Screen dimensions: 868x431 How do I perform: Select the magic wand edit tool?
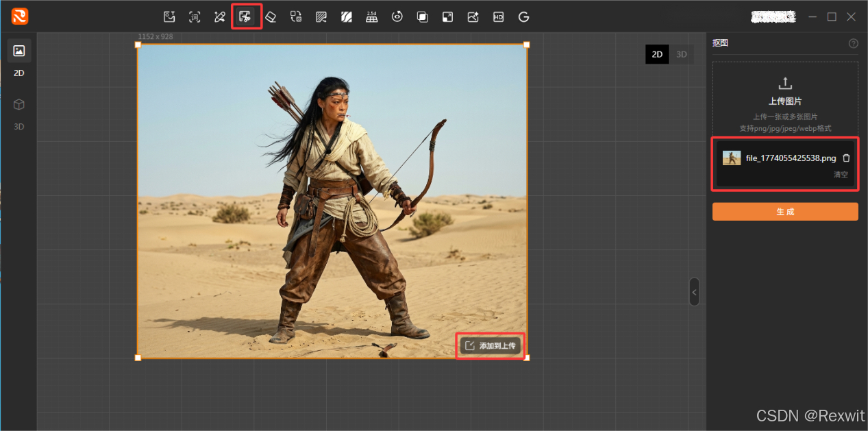pos(219,16)
